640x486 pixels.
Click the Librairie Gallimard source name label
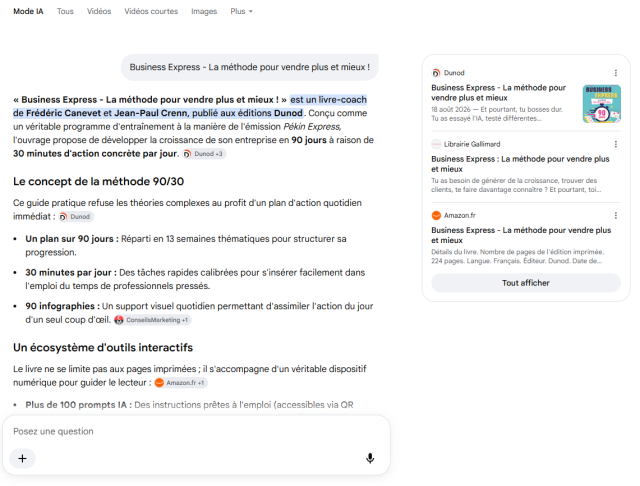click(472, 144)
